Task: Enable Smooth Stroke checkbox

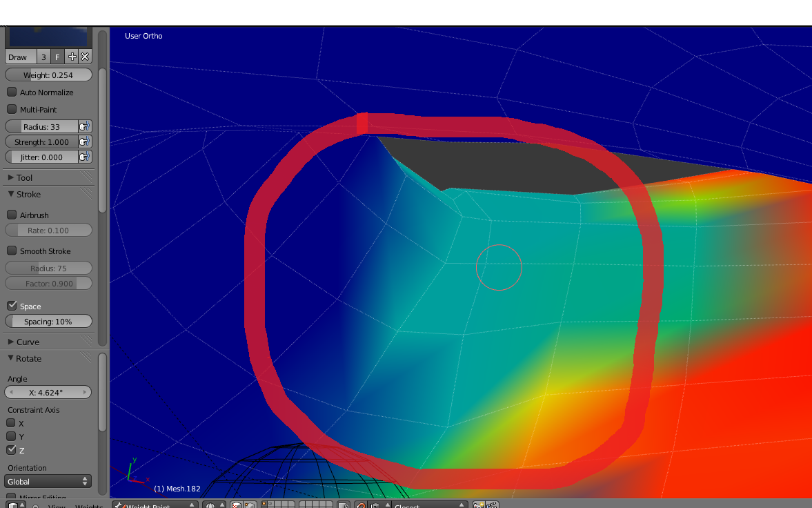Action: [x=12, y=251]
